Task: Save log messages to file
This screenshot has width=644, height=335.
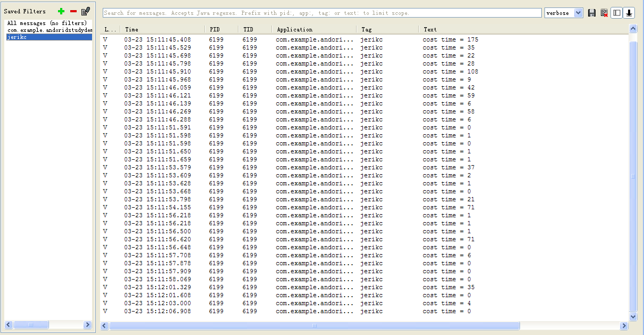Action: pyautogui.click(x=592, y=13)
